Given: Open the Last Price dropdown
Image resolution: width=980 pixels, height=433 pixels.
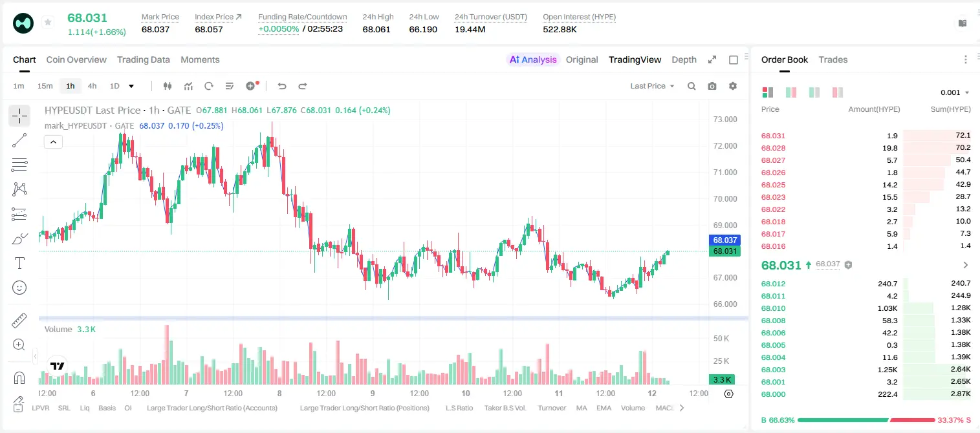Looking at the screenshot, I should [652, 86].
